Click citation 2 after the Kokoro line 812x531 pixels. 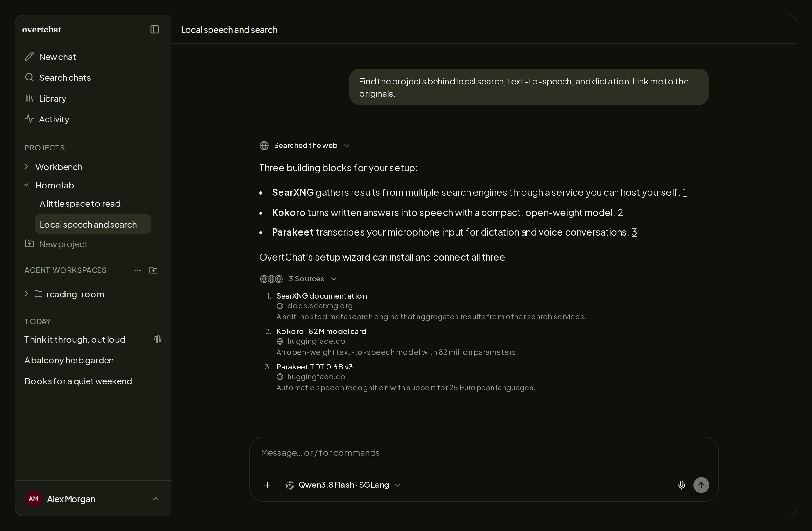click(x=620, y=213)
